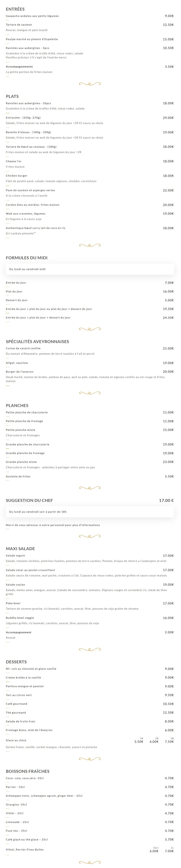
Task: Select the Gaspacho andalou aux petits légumes item
Action: tap(32, 16)
